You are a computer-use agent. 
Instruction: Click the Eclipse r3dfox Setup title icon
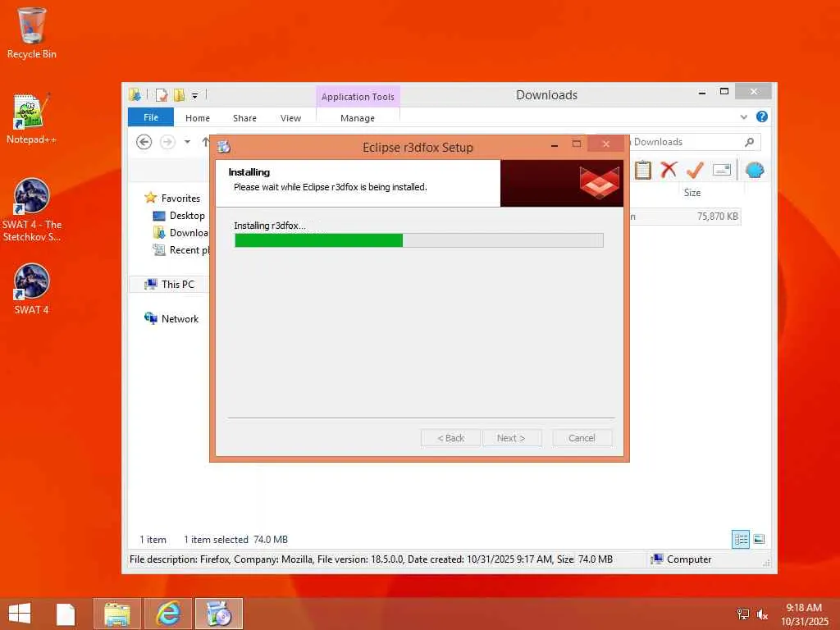(224, 147)
